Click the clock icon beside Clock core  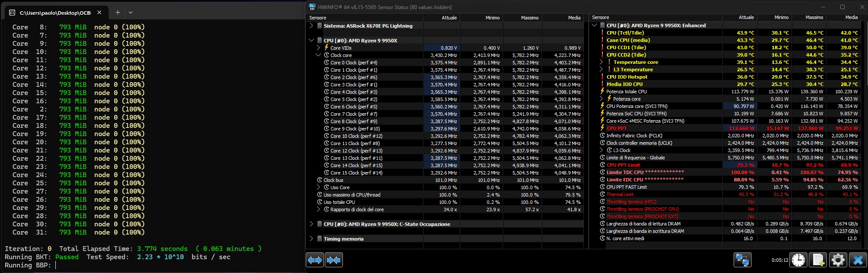[327, 55]
